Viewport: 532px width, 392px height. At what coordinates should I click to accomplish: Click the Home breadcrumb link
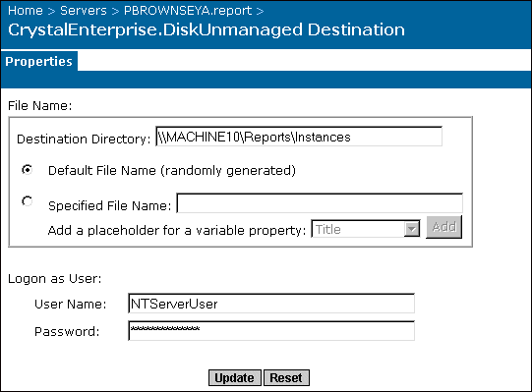26,11
